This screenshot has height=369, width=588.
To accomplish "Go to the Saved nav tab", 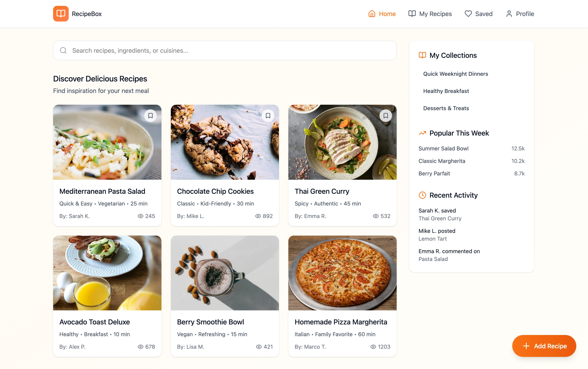I will (478, 14).
